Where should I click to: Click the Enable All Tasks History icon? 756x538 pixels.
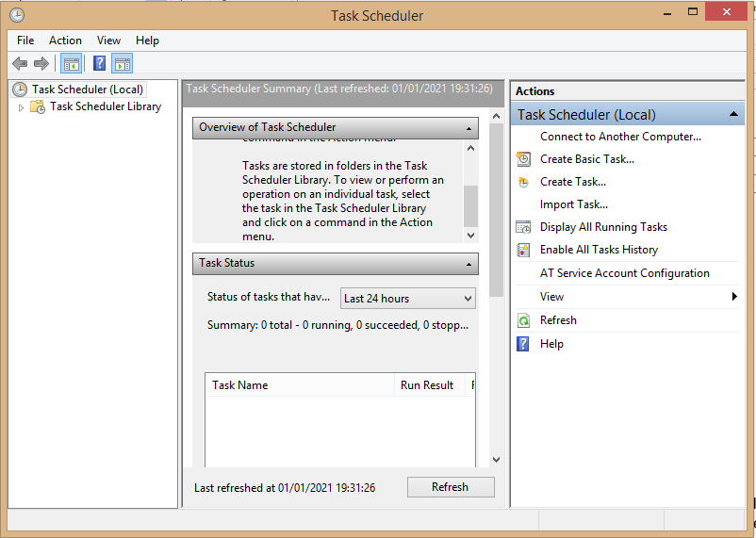[x=523, y=250]
